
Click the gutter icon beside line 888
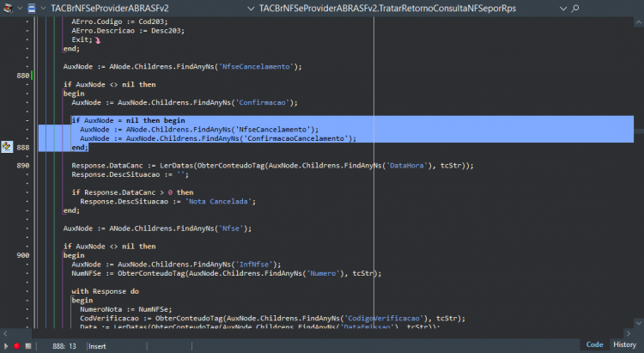click(7, 147)
